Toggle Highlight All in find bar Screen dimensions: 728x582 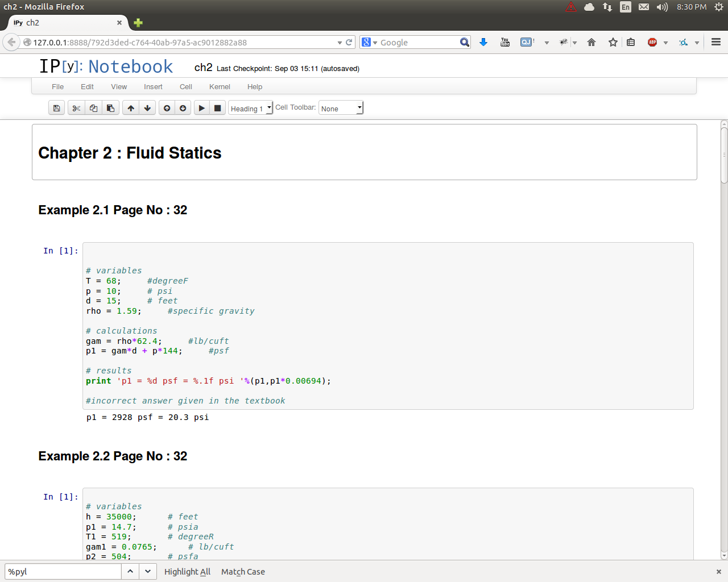pos(187,572)
